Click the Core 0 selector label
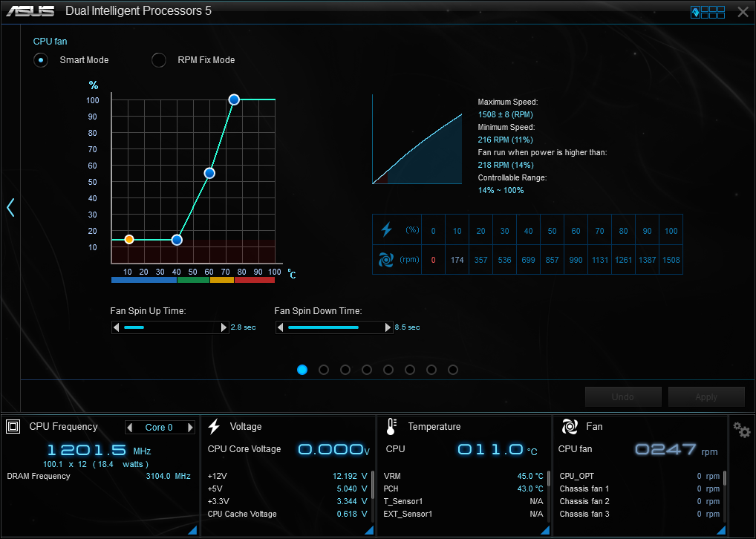Screen dimensions: 756x539 coord(159,427)
